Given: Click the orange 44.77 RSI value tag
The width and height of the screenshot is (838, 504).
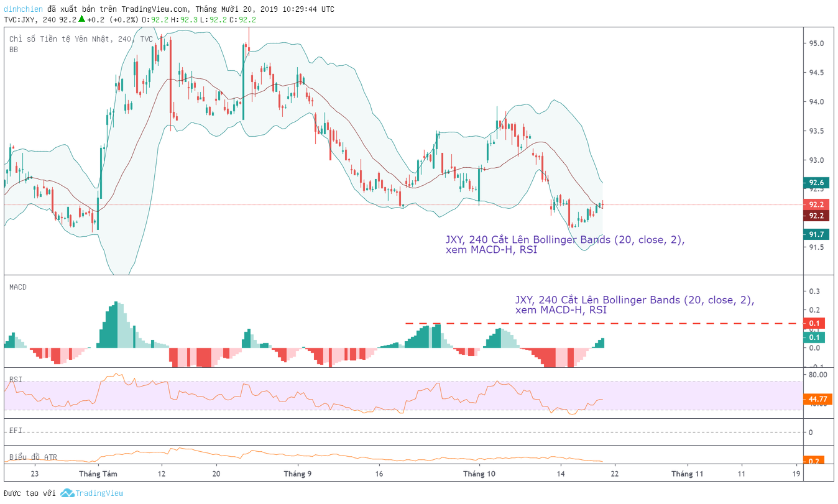Looking at the screenshot, I should [816, 399].
